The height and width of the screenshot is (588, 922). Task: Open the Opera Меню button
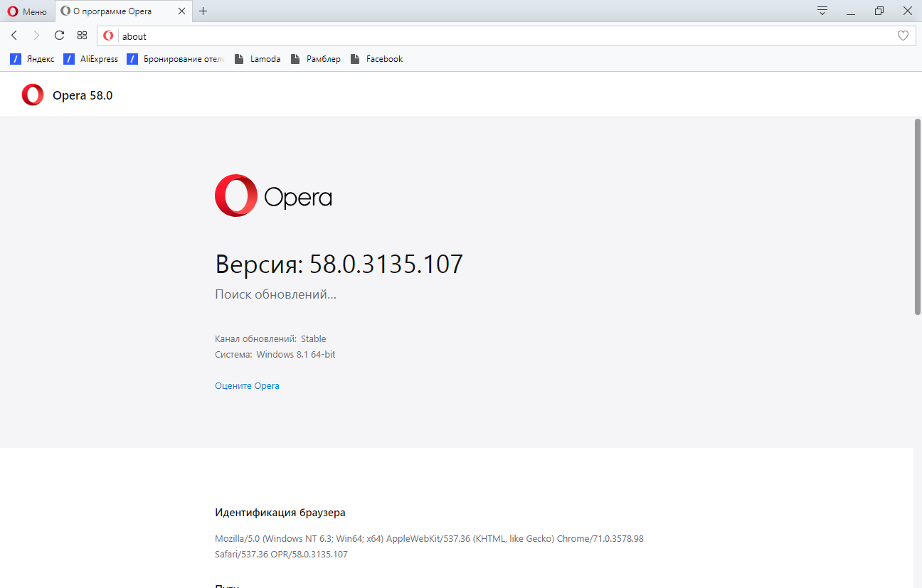tap(27, 11)
